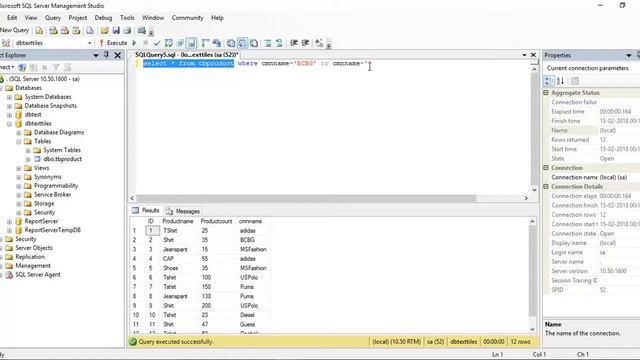Open the Activity Monitor icon
The image size is (640, 360).
pos(142,31)
